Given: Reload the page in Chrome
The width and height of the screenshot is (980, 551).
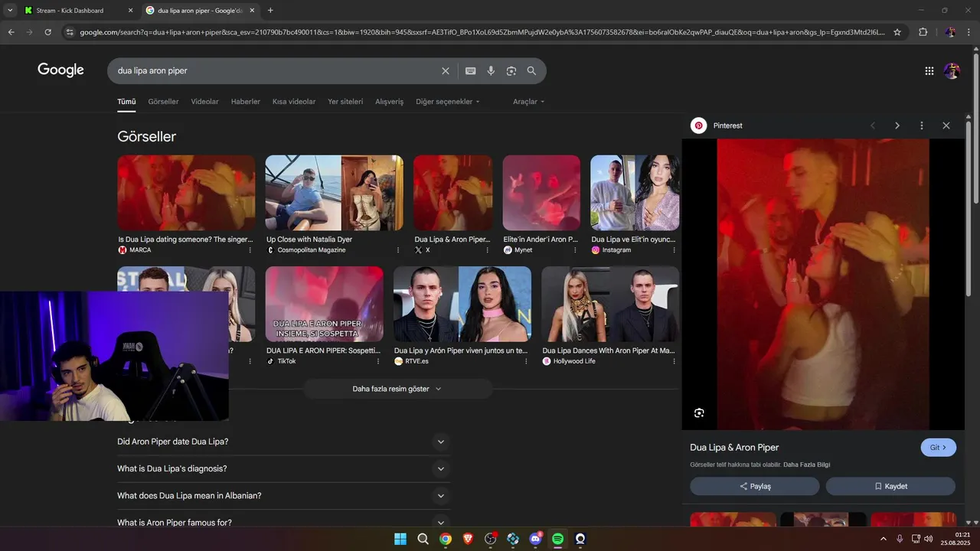Looking at the screenshot, I should coord(48,32).
